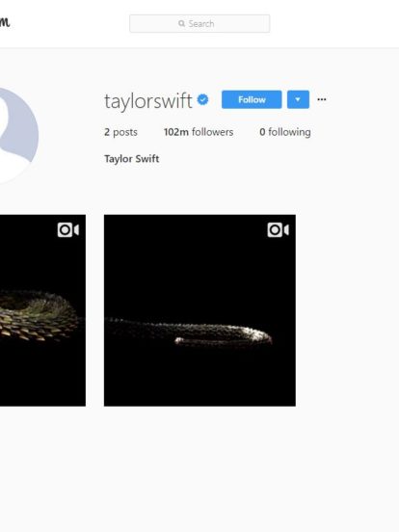Click the blue verified badge beside taylorswift
Image resolution: width=399 pixels, height=532 pixels.
(203, 100)
